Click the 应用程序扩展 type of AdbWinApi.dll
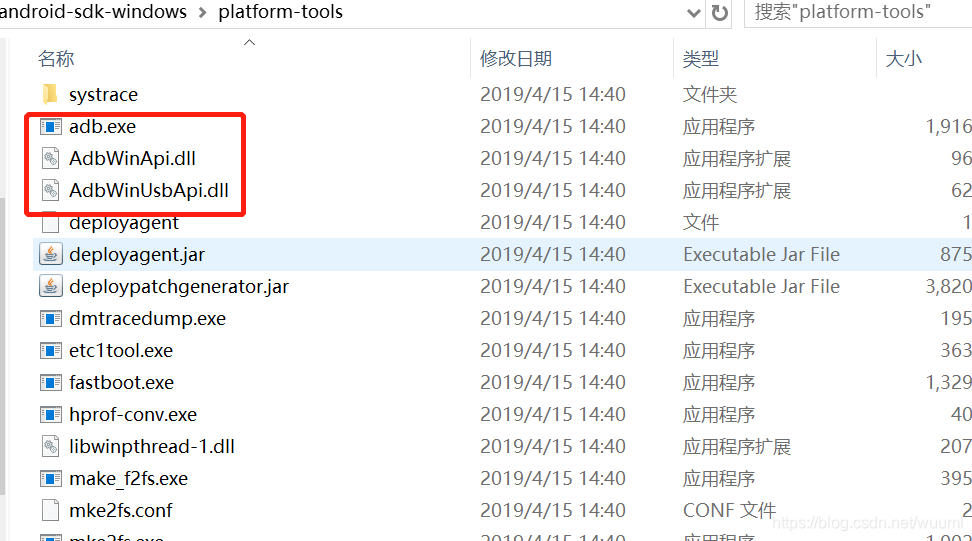The image size is (972, 541). (737, 159)
